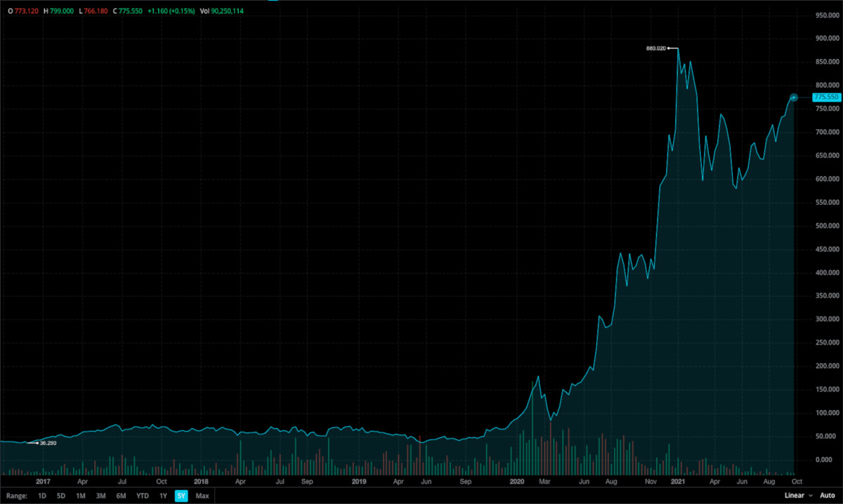843x504 pixels.
Task: Click the 2018 year label on time axis
Action: click(201, 482)
